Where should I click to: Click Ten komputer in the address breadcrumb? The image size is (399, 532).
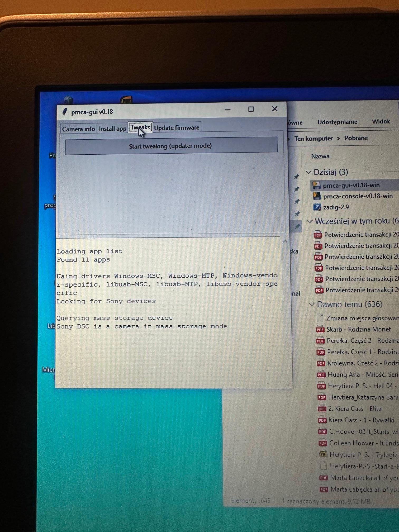[x=313, y=139]
